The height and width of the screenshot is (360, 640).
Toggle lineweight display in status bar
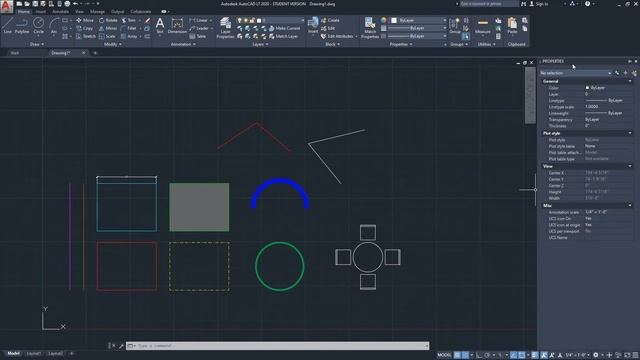[x=535, y=355]
